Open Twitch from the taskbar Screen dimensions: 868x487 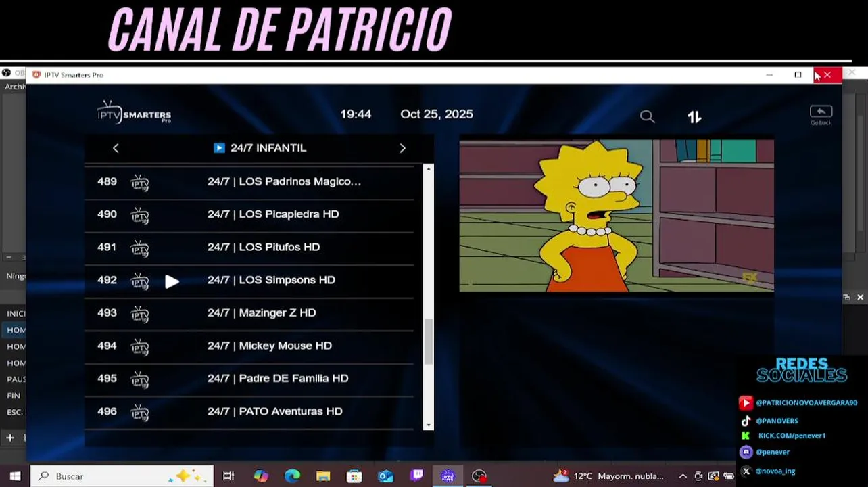click(x=417, y=476)
